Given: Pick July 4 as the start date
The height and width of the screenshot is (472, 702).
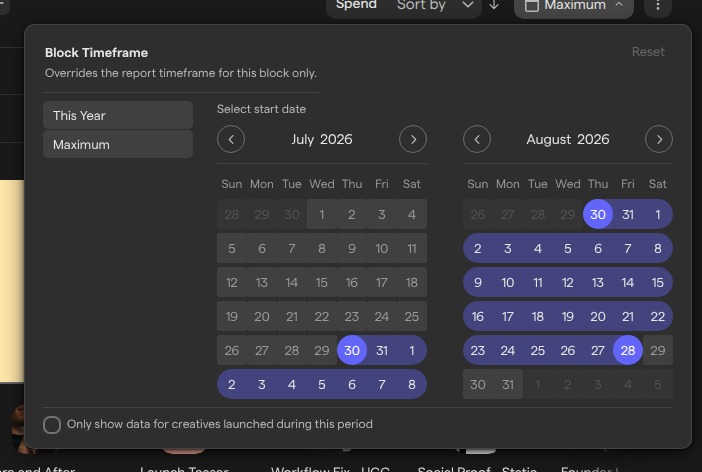Looking at the screenshot, I should click(412, 215).
